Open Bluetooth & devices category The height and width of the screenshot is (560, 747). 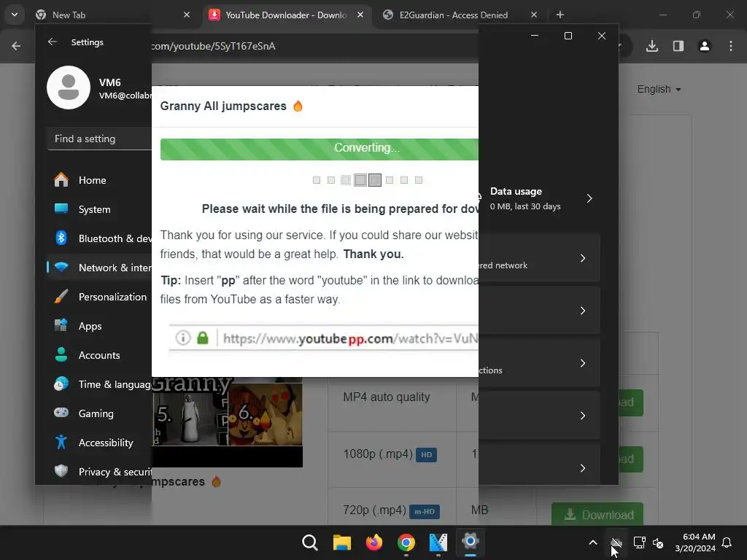pos(99,238)
